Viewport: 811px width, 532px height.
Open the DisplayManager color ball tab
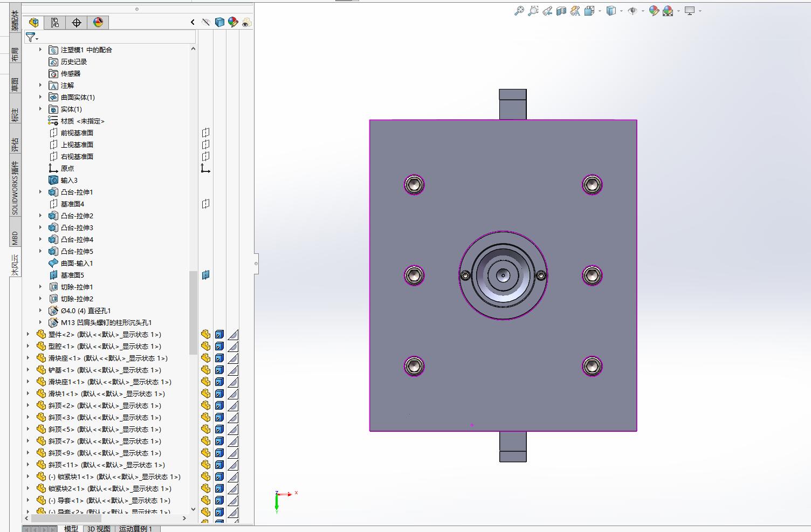click(98, 22)
